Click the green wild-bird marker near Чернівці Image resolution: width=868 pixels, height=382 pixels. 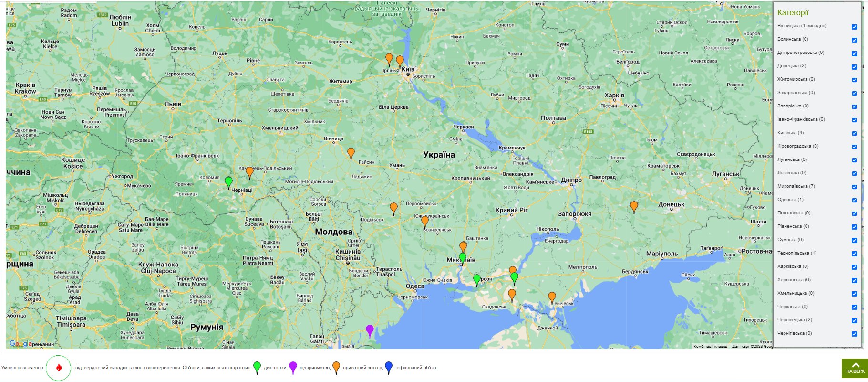[x=229, y=183]
